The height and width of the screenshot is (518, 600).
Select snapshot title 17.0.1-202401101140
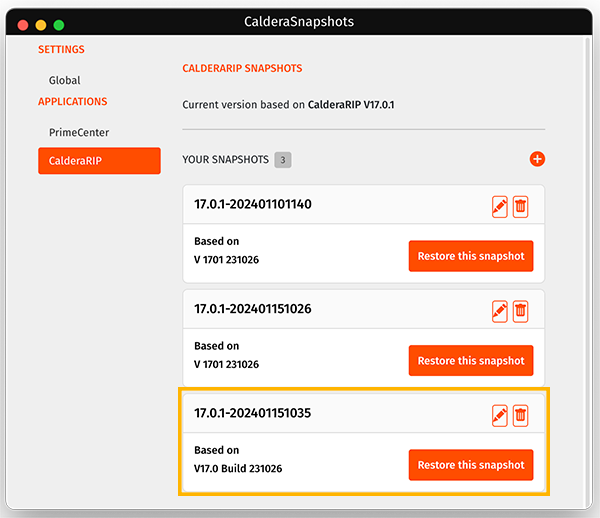[x=253, y=204]
